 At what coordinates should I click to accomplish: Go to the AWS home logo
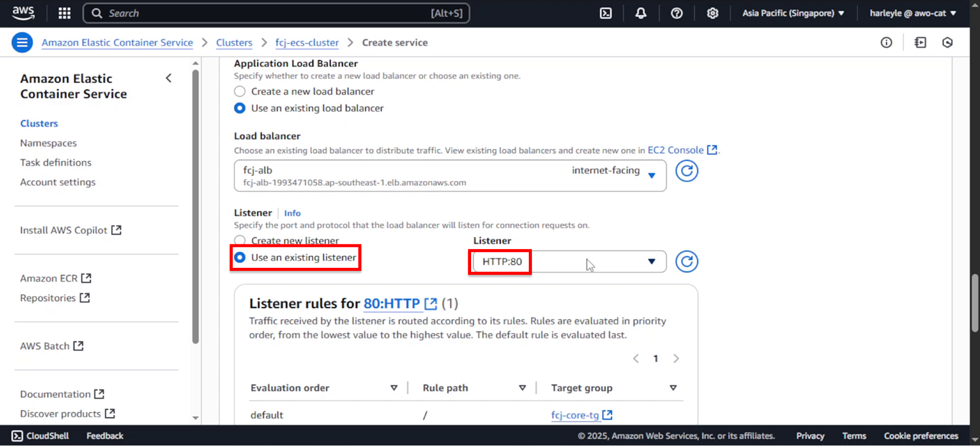coord(23,13)
